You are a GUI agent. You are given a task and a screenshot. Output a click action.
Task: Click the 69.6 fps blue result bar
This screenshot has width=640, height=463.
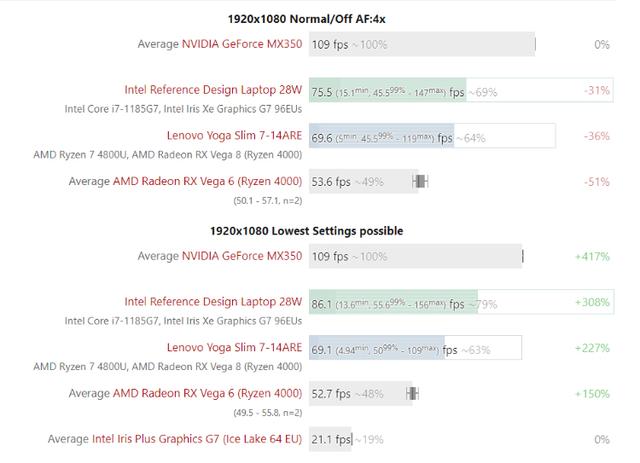pos(381,136)
